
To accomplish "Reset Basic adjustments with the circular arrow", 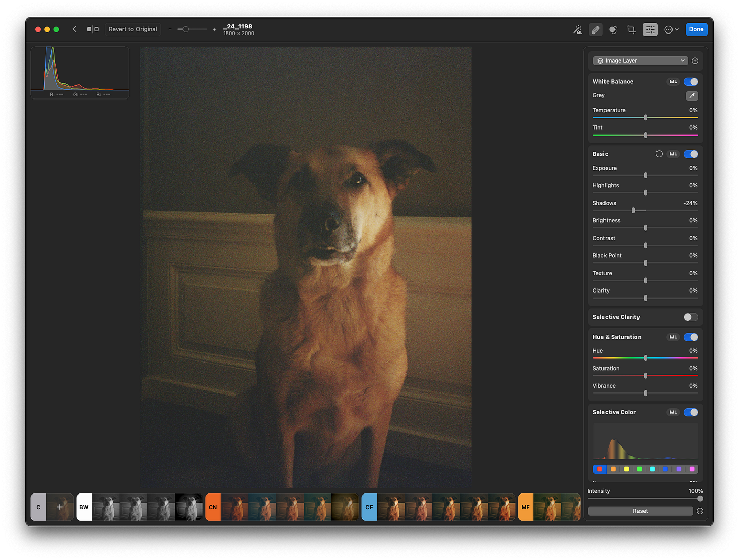I will tap(659, 154).
